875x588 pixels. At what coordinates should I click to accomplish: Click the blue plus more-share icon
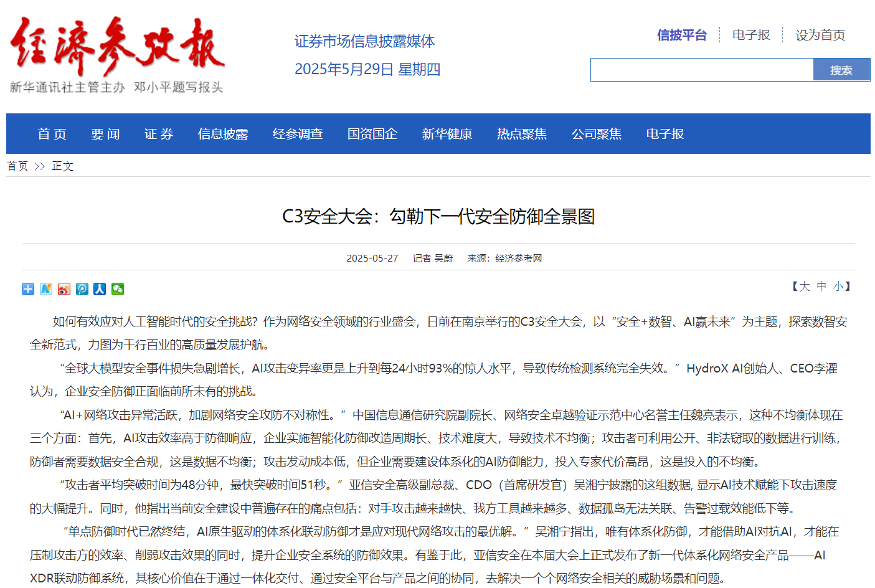[28, 289]
